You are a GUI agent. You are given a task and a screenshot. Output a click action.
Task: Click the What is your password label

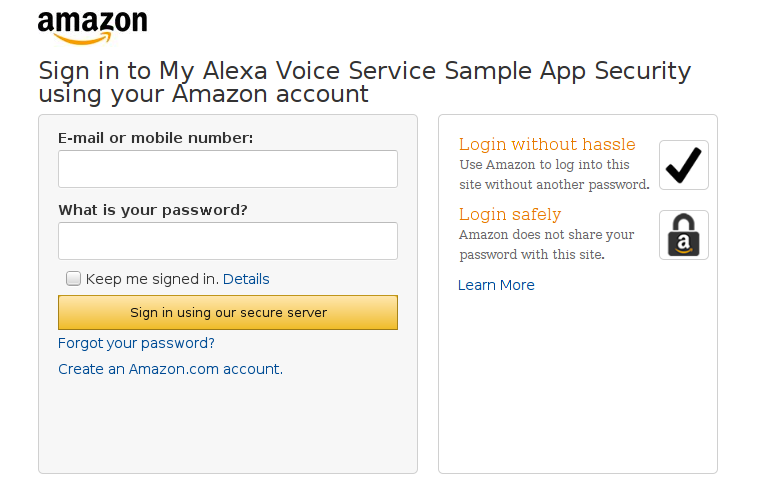[152, 210]
